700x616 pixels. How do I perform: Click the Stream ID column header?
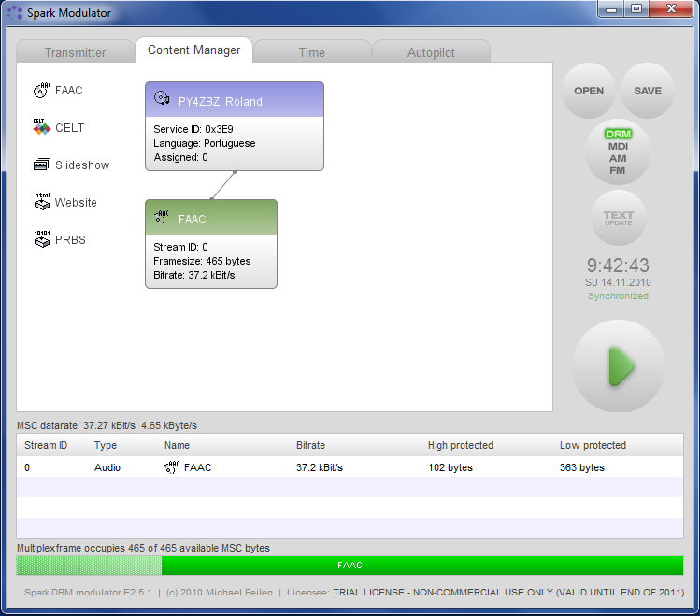coord(46,445)
